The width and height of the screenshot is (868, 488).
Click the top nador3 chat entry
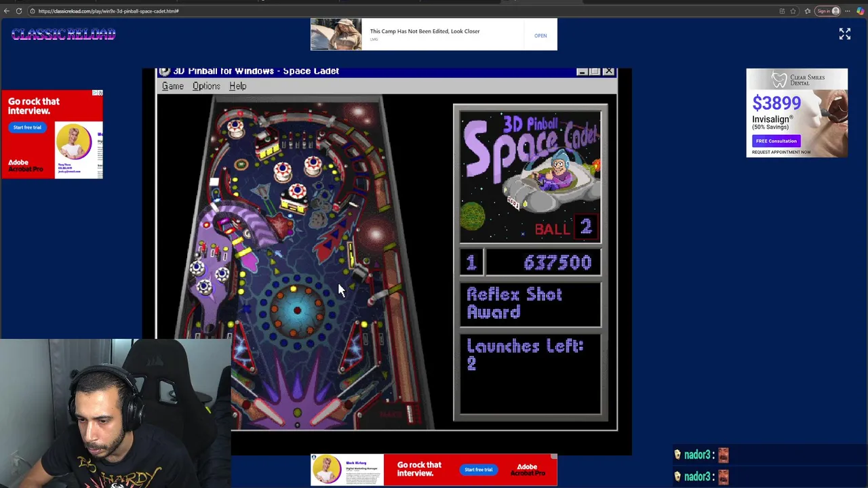click(x=702, y=455)
